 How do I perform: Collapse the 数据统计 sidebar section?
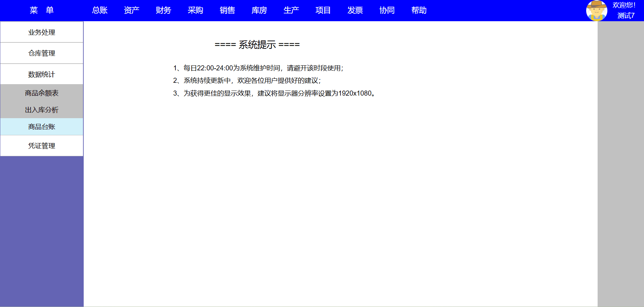42,74
